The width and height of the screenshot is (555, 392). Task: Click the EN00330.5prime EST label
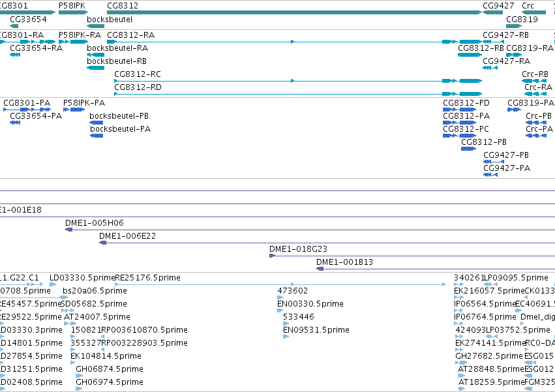tap(310, 304)
